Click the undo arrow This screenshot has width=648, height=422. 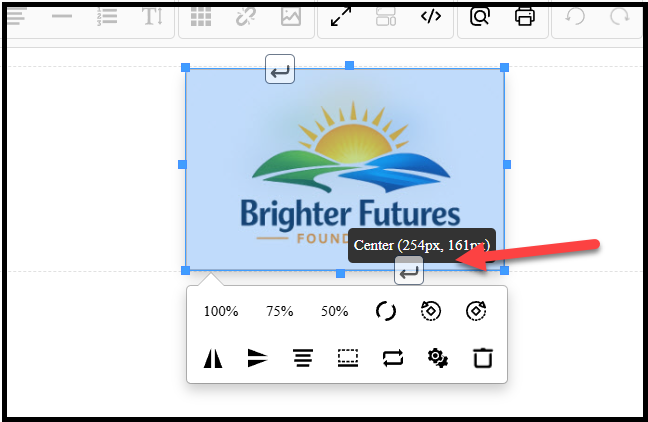click(575, 17)
